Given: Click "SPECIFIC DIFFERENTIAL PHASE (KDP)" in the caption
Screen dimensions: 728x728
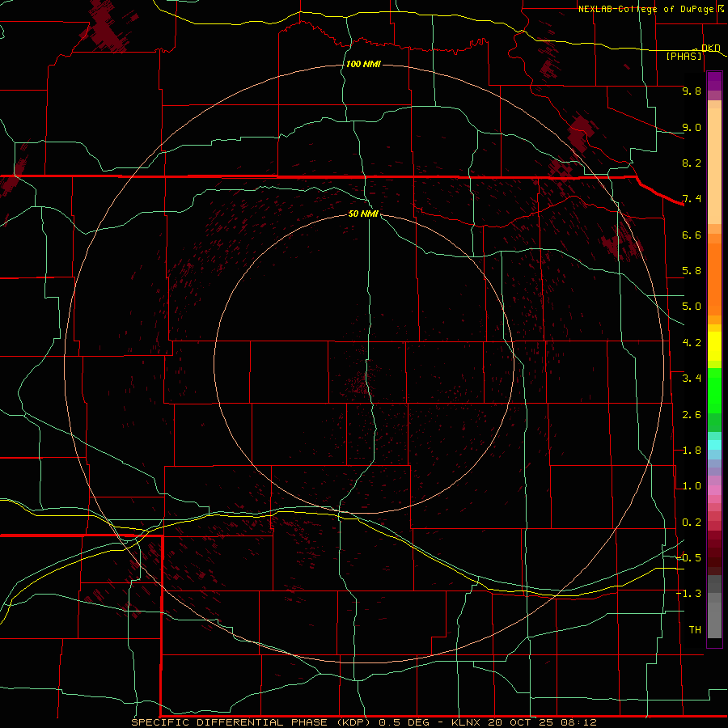Looking at the screenshot, I should 251,722.
